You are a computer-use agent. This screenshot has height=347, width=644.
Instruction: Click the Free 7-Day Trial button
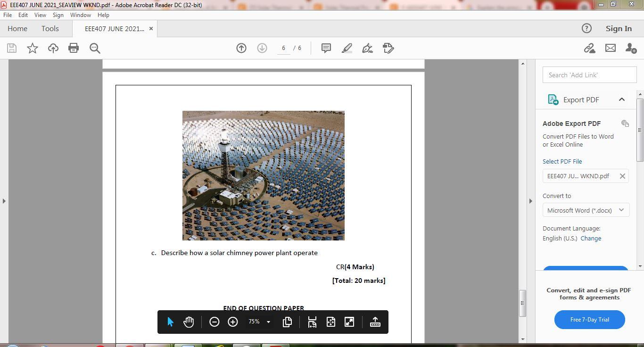pos(590,320)
